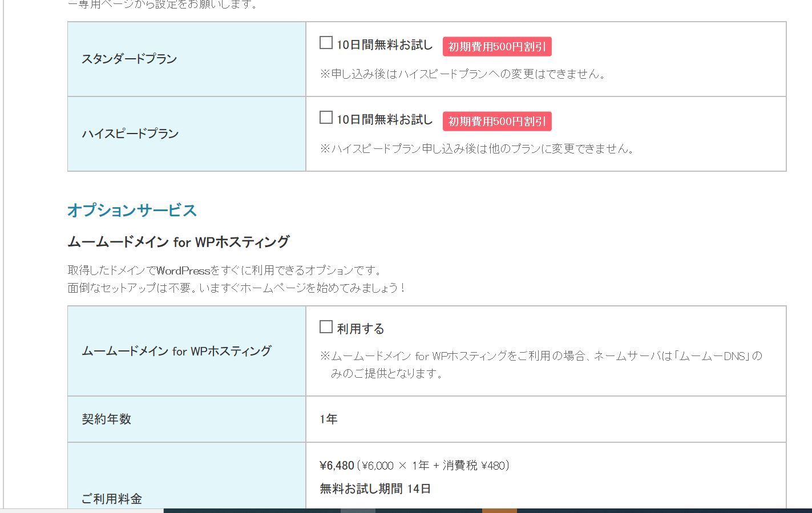
Task: Click the 利用する label text
Action: pos(361,329)
